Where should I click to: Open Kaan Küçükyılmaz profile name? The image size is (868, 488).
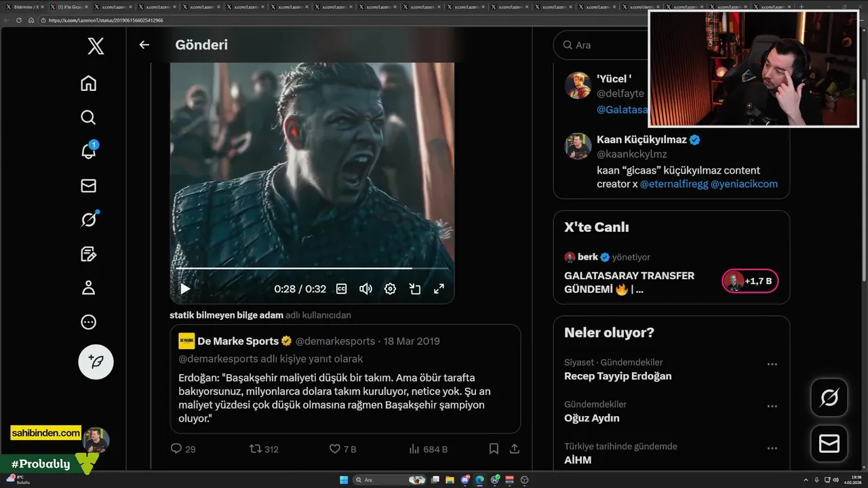(642, 140)
